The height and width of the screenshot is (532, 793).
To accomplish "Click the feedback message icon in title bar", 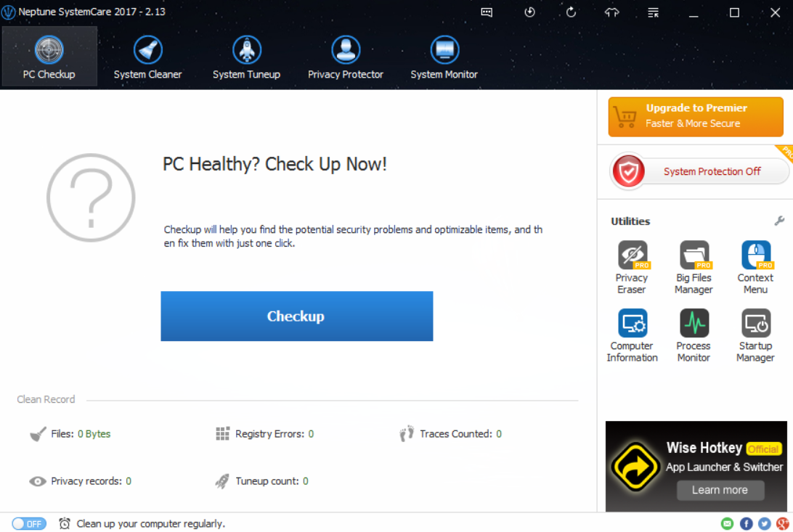I will pos(487,12).
